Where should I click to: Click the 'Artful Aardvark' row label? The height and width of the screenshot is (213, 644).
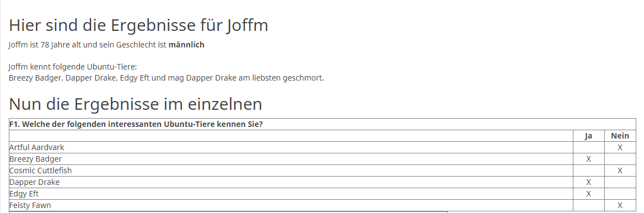click(37, 147)
